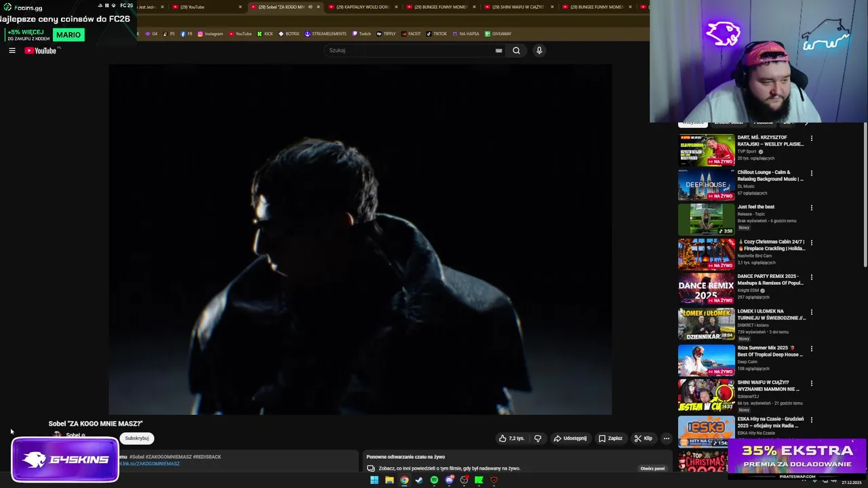Open the Instagram bookmark
Image resolution: width=868 pixels, height=488 pixels.
click(210, 33)
